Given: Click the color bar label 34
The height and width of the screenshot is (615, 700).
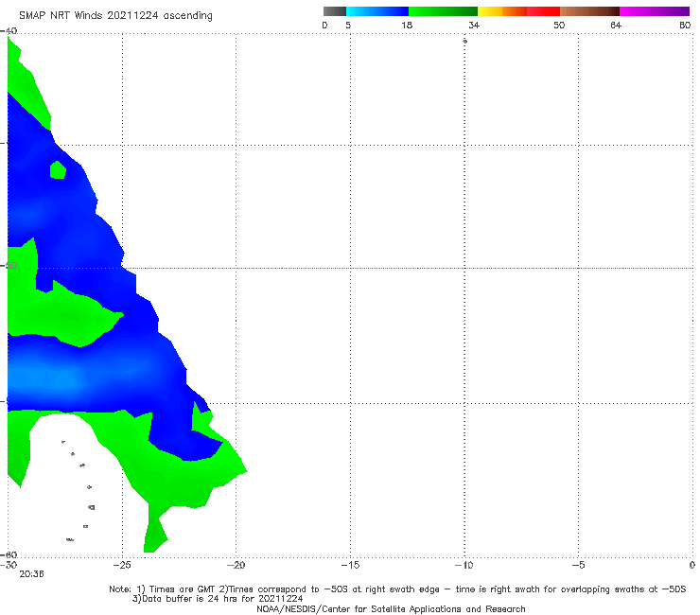Looking at the screenshot, I should [x=474, y=26].
